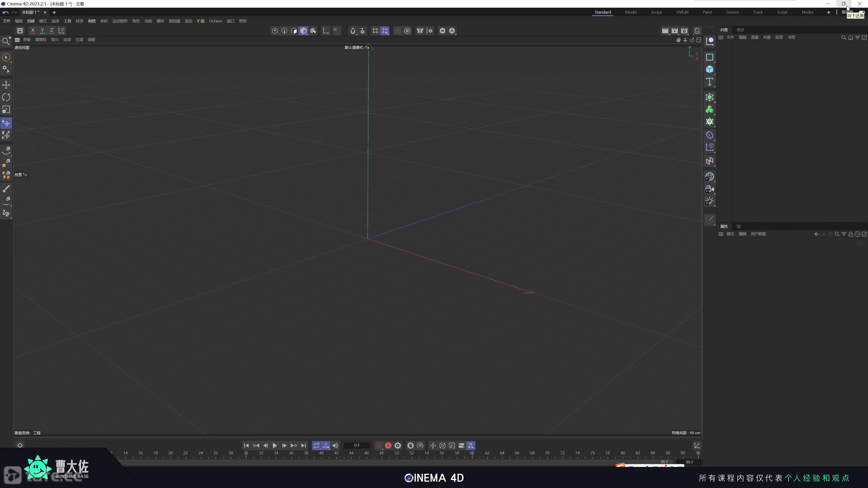868x488 pixels.
Task: Add a Cube primitive object
Action: 709,69
